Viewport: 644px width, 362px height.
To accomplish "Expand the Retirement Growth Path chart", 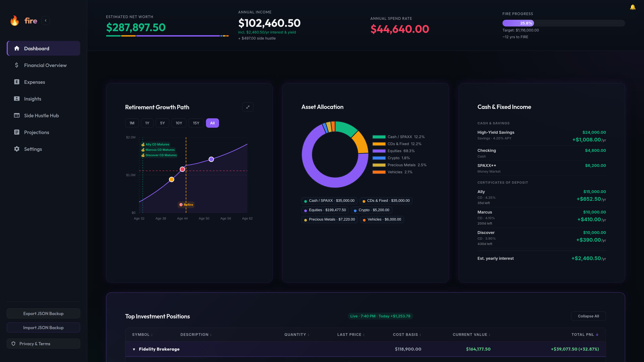I will [248, 107].
